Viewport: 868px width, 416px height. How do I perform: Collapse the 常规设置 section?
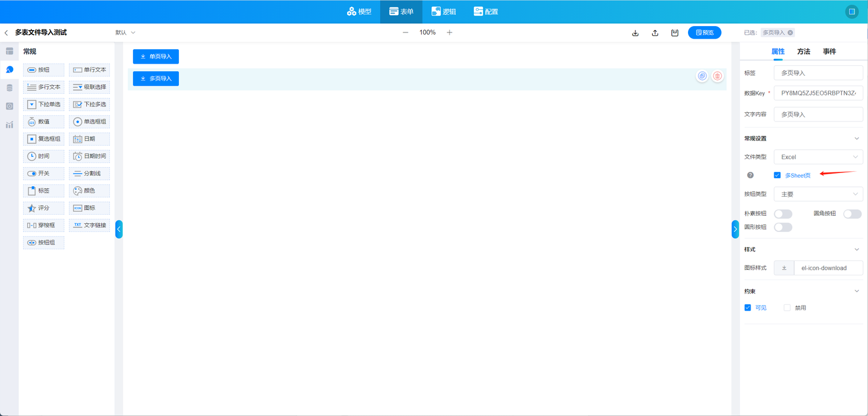(857, 138)
